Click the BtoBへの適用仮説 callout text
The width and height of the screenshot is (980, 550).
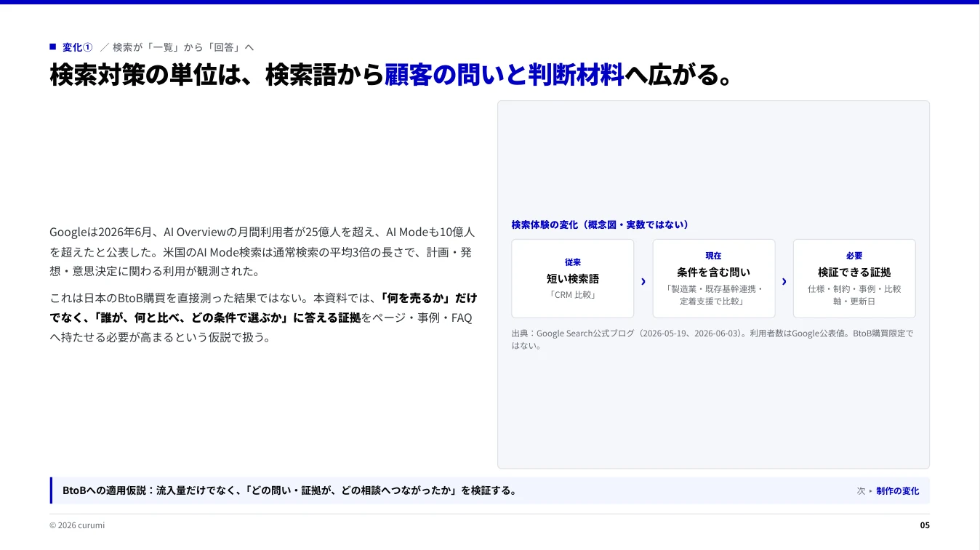[289, 490]
